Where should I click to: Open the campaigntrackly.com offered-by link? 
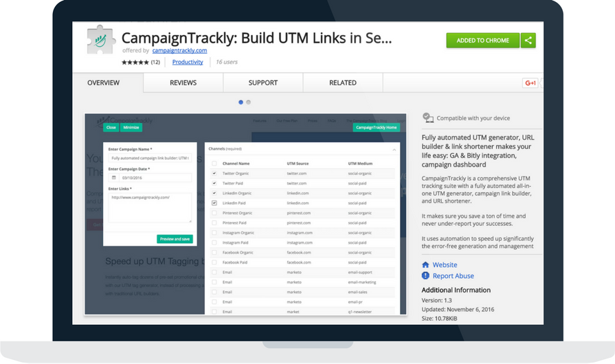[179, 51]
